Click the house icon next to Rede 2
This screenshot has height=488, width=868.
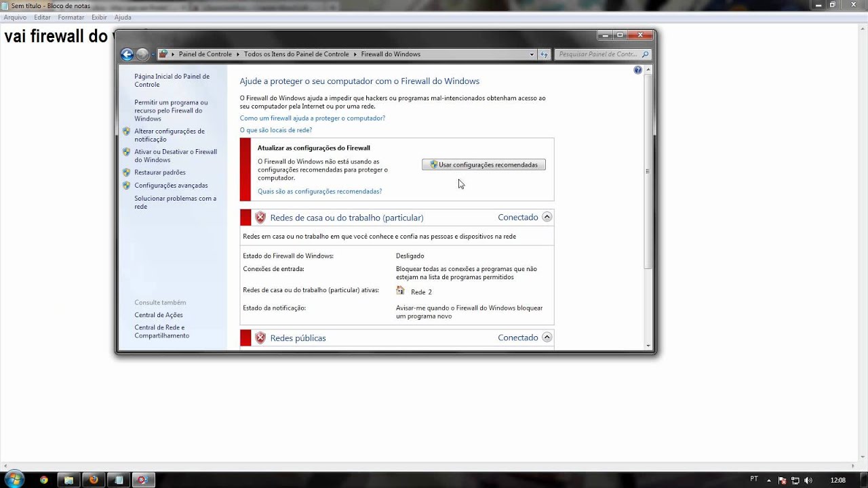[400, 291]
